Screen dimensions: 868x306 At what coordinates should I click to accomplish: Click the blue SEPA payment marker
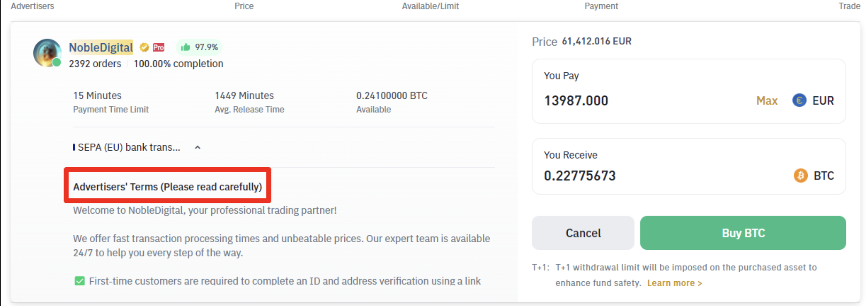point(74,147)
